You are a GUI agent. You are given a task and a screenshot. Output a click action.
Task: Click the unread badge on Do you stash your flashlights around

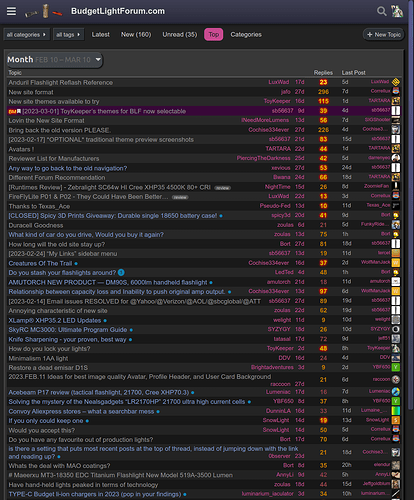pos(121,273)
